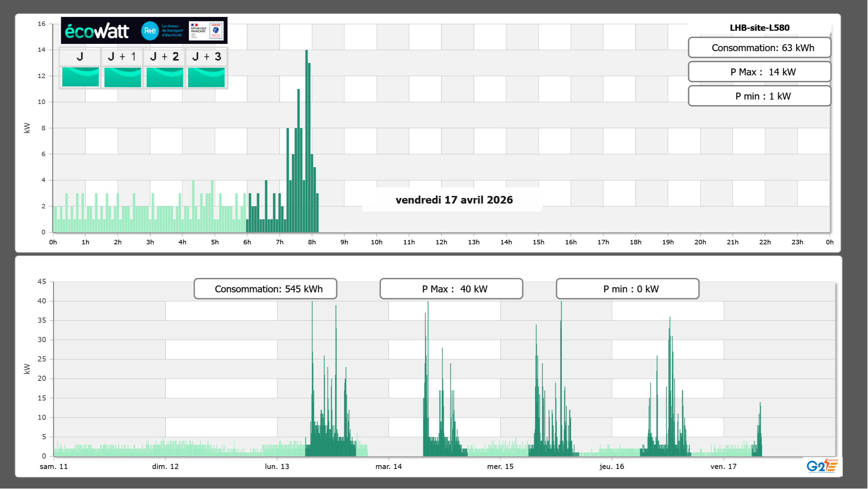Click the green signal under J + 2
Image resolution: width=868 pixels, height=489 pixels.
point(165,77)
